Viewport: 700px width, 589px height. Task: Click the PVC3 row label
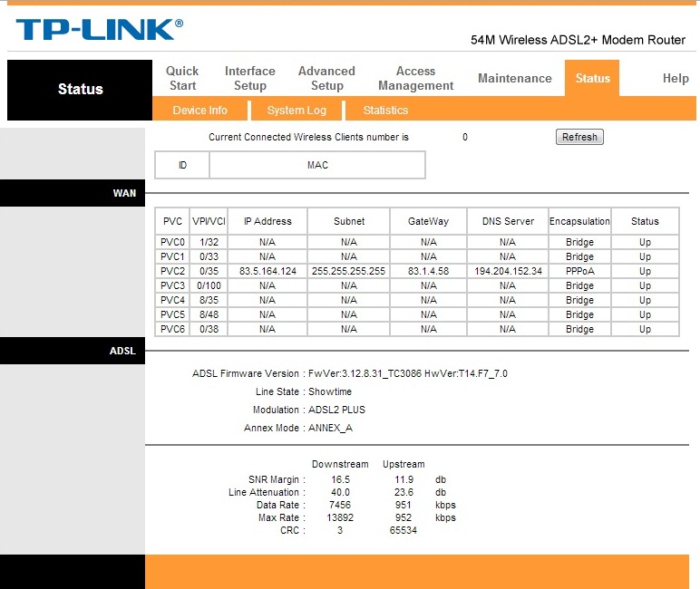point(172,285)
